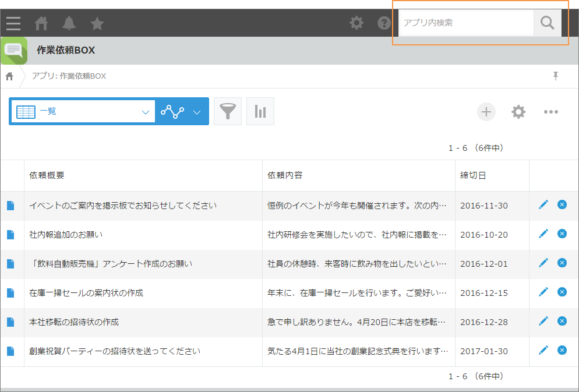Open the 一覧 view dropdown
Image resolution: width=579 pixels, height=392 pixels.
coord(83,111)
